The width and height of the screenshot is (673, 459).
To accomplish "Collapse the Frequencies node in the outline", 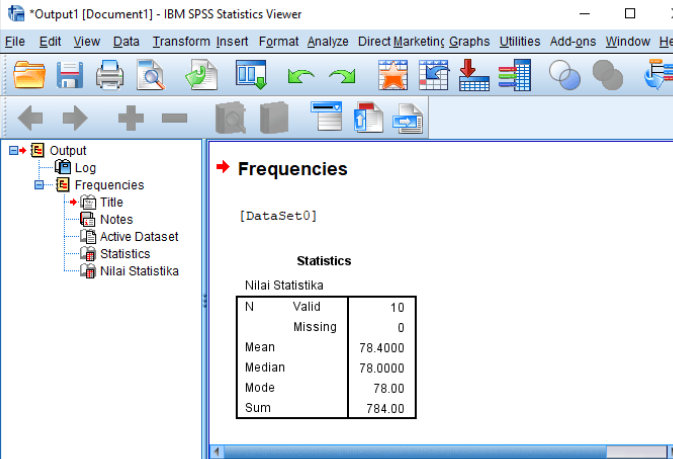I will pyautogui.click(x=40, y=185).
